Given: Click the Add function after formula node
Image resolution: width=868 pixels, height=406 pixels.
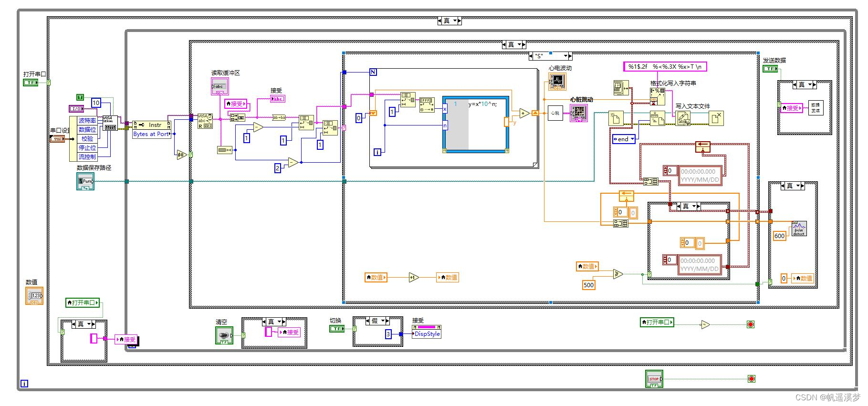Looking at the screenshot, I should [524, 113].
